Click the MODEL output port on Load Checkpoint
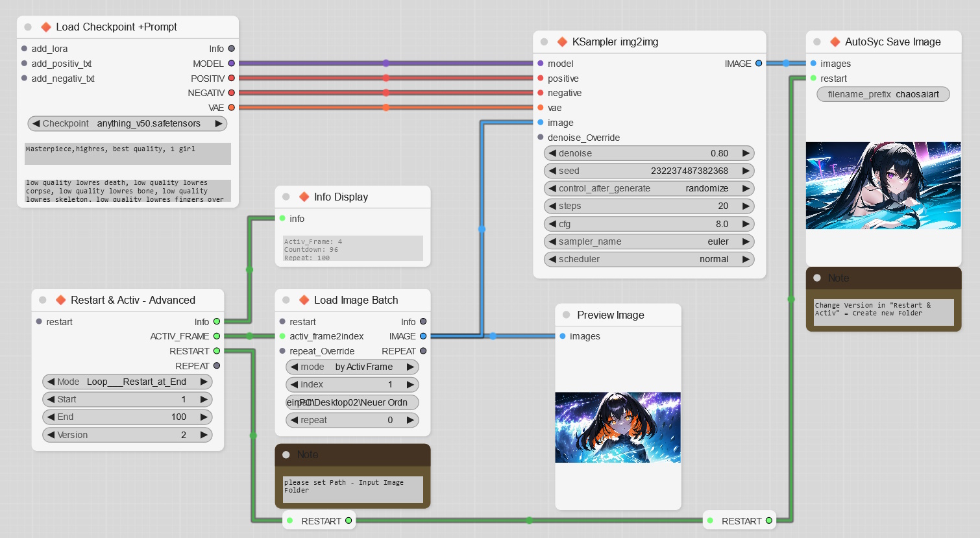980x538 pixels. 232,64
